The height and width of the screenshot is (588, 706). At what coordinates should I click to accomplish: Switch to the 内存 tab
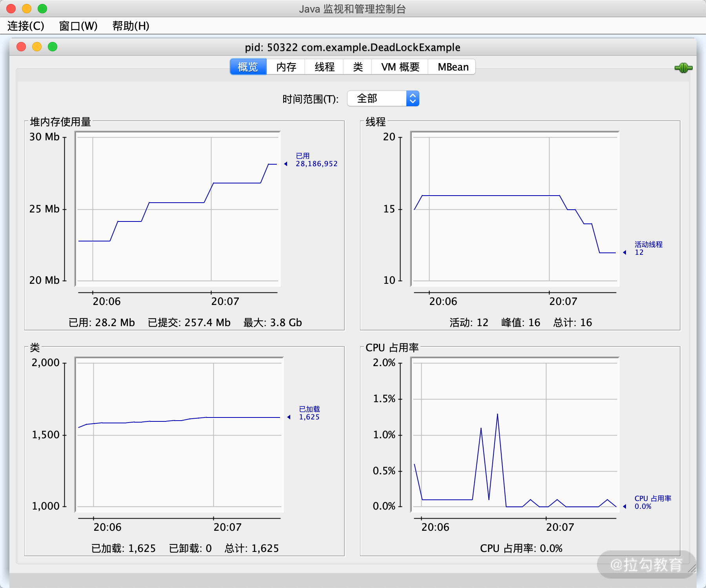tap(286, 67)
